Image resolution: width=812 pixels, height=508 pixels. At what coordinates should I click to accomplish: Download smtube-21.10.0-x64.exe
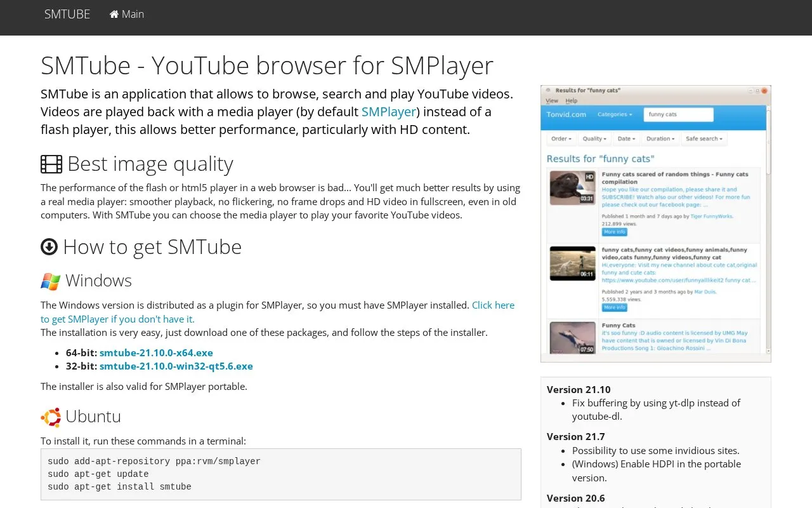click(x=156, y=352)
